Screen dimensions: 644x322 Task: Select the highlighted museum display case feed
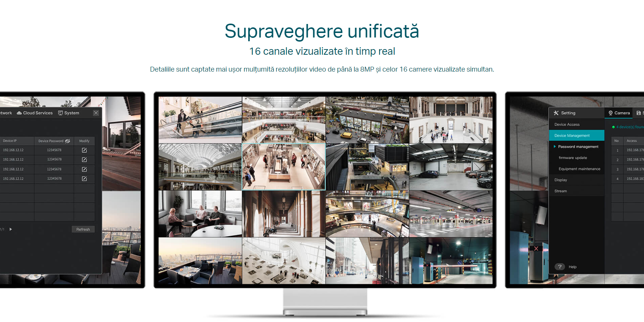point(284,167)
